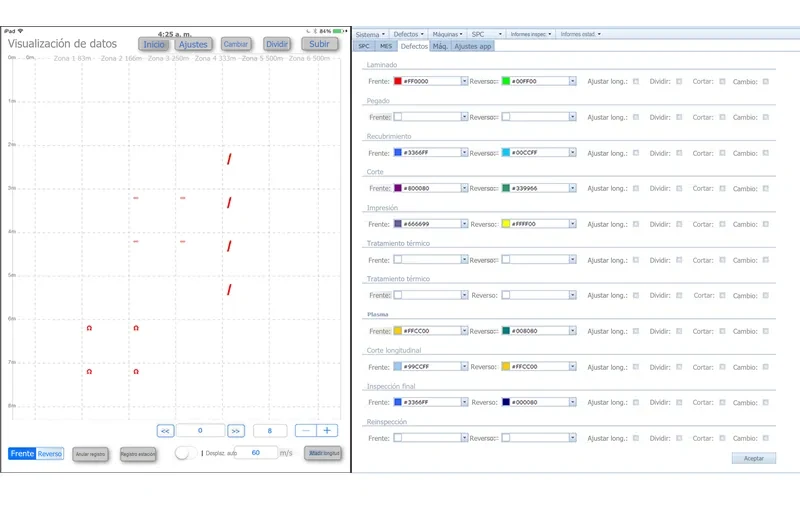Open the Máquinas menu

447,34
